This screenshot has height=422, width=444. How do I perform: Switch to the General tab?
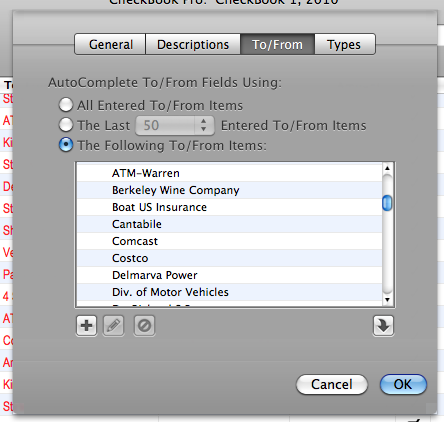click(x=110, y=44)
